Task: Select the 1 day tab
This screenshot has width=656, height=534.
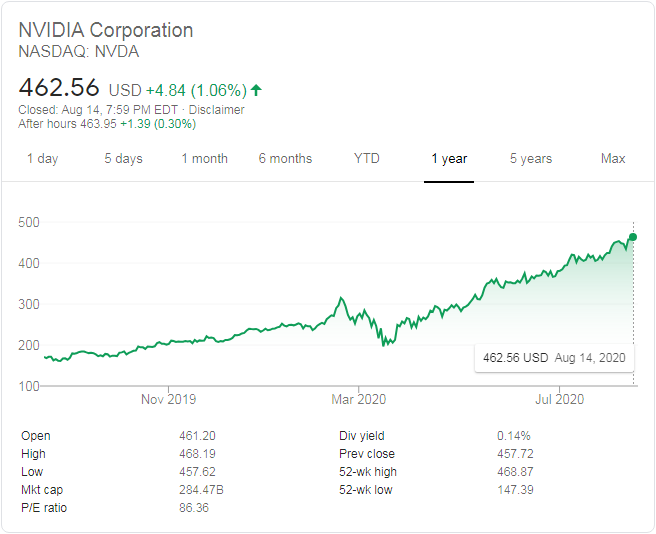Action: tap(42, 159)
